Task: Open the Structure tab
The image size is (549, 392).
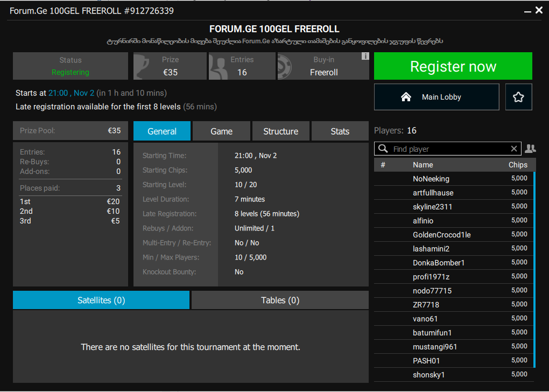Action: click(281, 131)
